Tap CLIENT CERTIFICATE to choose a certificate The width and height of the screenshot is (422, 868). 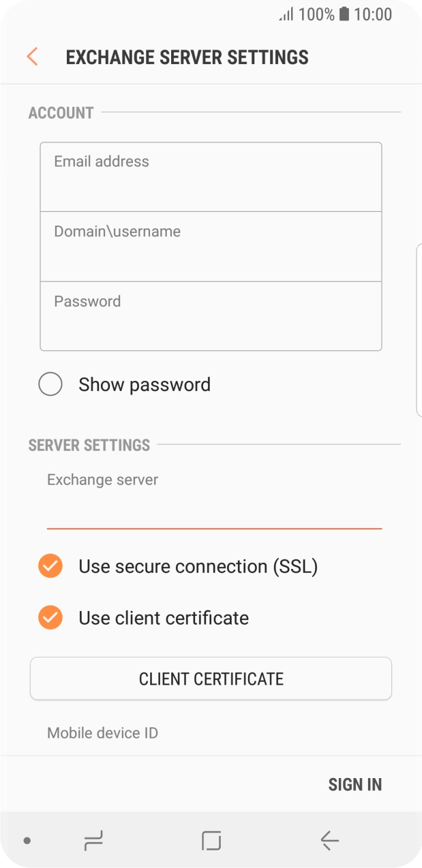211,679
